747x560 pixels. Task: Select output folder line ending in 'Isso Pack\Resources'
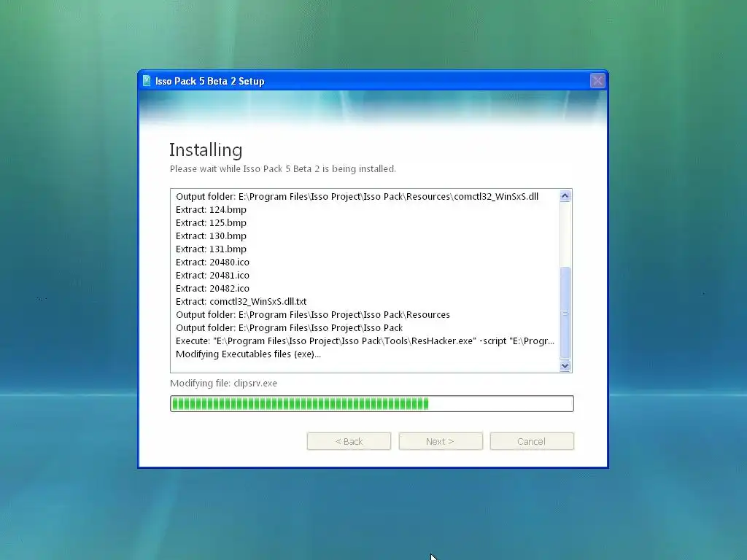click(313, 315)
